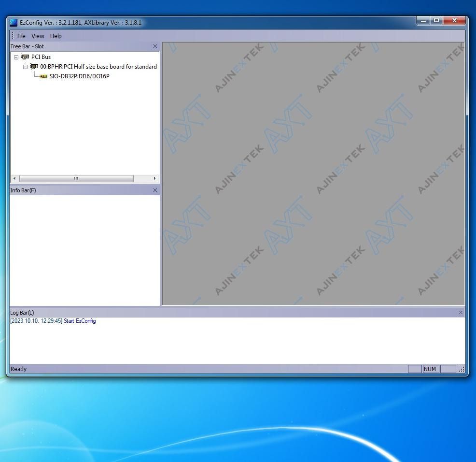Screen dimensions: 476x462
Task: Open the Help menu
Action: pyautogui.click(x=56, y=36)
